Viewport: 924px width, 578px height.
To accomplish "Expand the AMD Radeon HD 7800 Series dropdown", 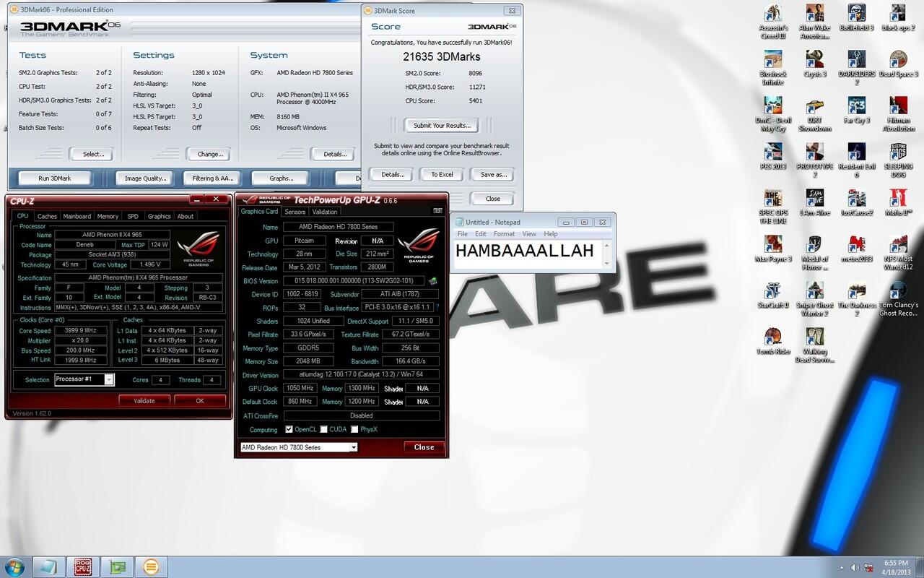I will [299, 447].
